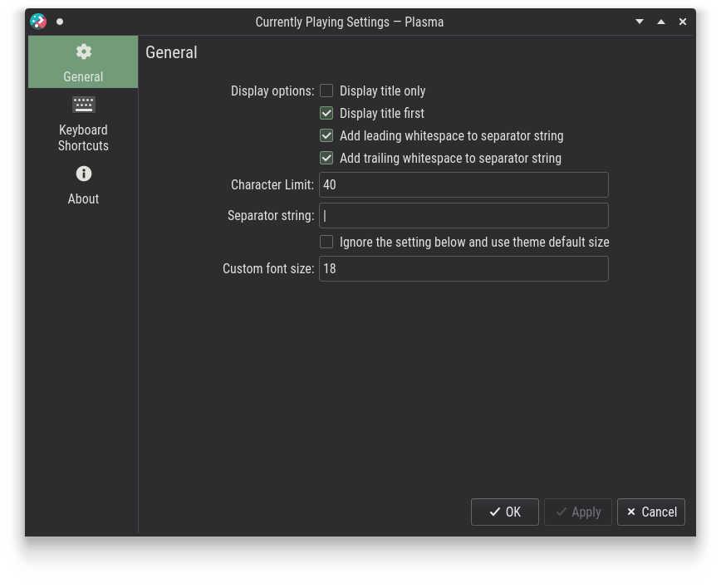721x588 pixels.
Task: Focus the Separator string input field
Action: 463,216
